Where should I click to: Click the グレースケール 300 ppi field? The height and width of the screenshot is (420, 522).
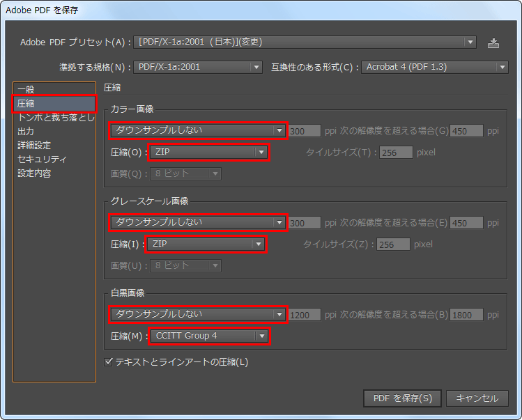[x=305, y=223]
